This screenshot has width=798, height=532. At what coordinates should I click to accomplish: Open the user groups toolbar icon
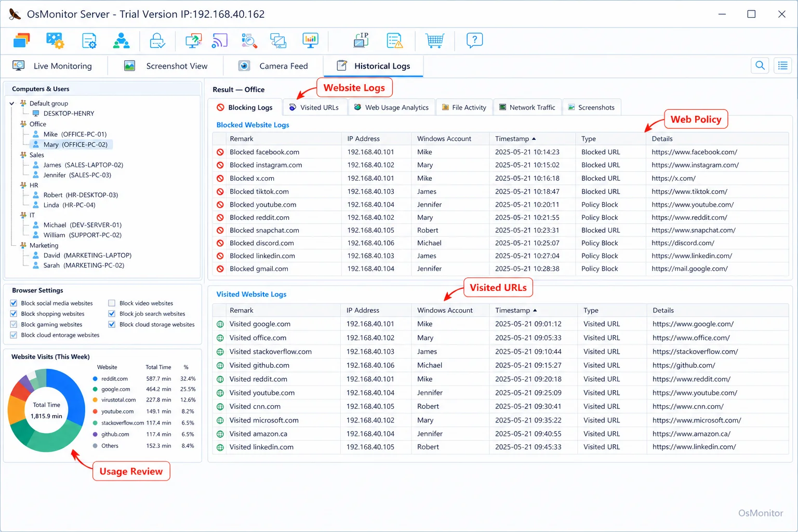click(122, 41)
